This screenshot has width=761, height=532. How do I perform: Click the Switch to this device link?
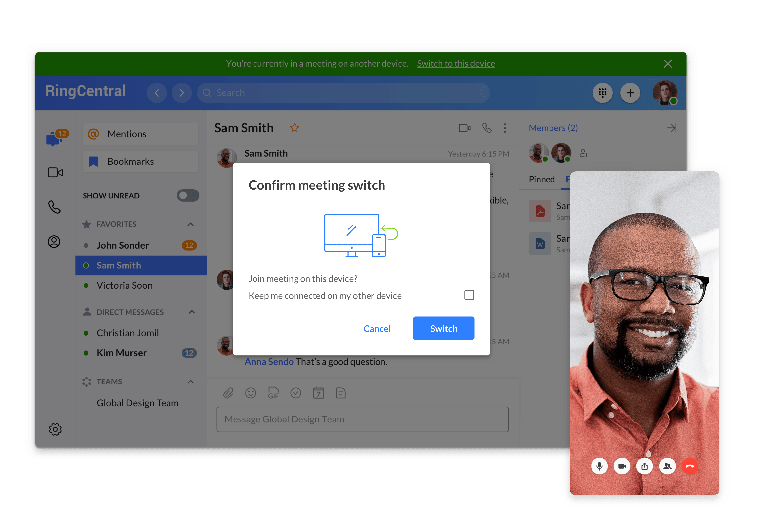click(x=456, y=64)
